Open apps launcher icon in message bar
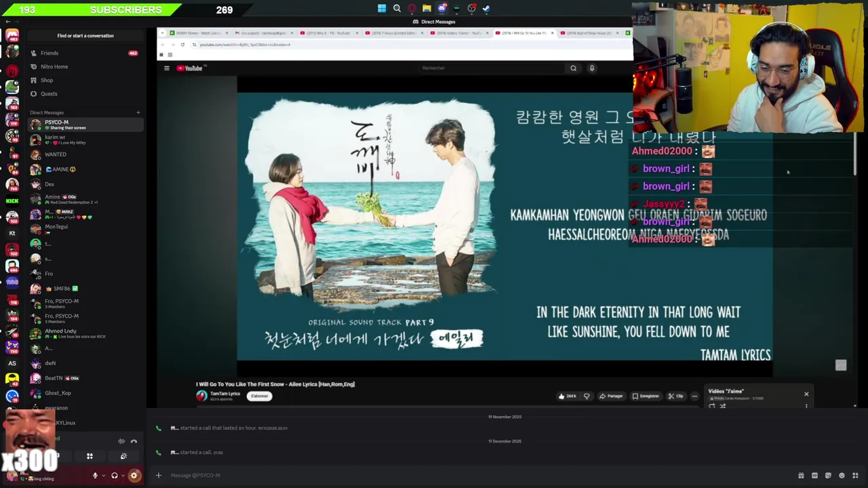Image resolution: width=868 pixels, height=488 pixels. pos(855,475)
